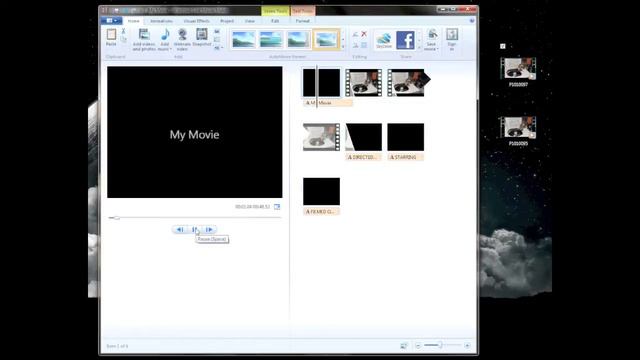Select P1010097 video file on desktop
Screen dimensions: 640x360
(x=518, y=72)
